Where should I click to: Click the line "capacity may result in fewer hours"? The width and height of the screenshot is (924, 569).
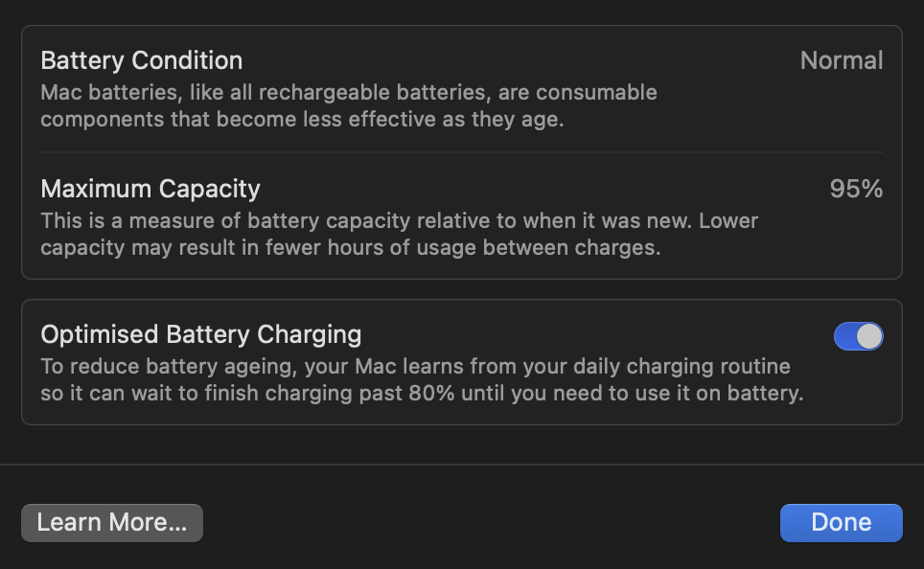click(x=351, y=248)
